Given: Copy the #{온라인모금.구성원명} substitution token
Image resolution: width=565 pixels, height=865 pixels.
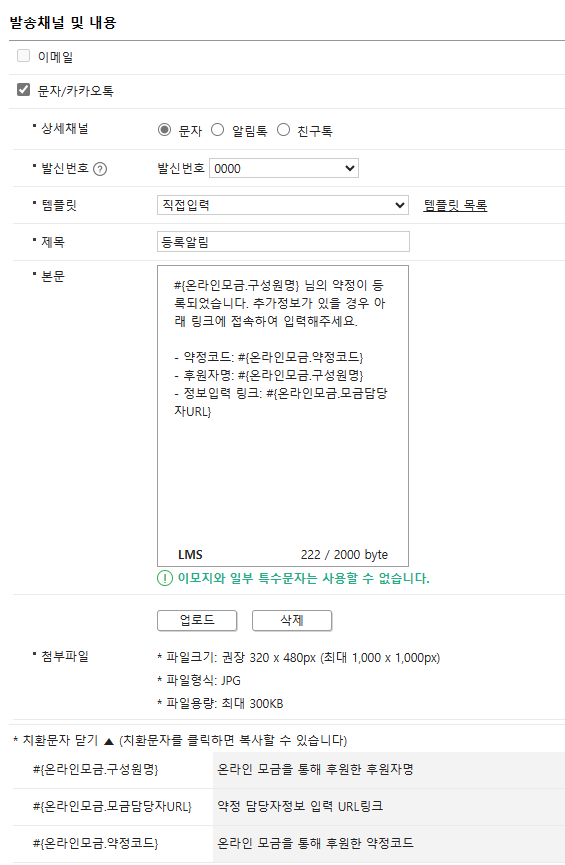Looking at the screenshot, I should pos(95,770).
